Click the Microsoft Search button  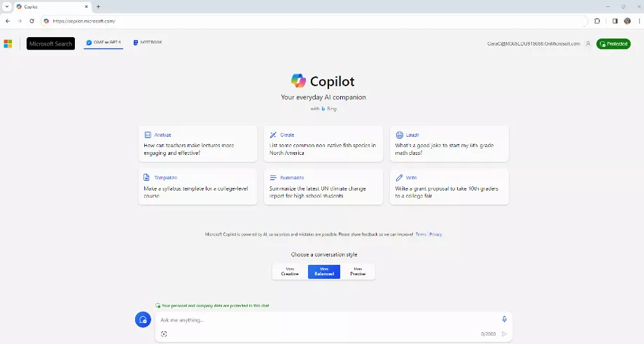click(x=50, y=43)
